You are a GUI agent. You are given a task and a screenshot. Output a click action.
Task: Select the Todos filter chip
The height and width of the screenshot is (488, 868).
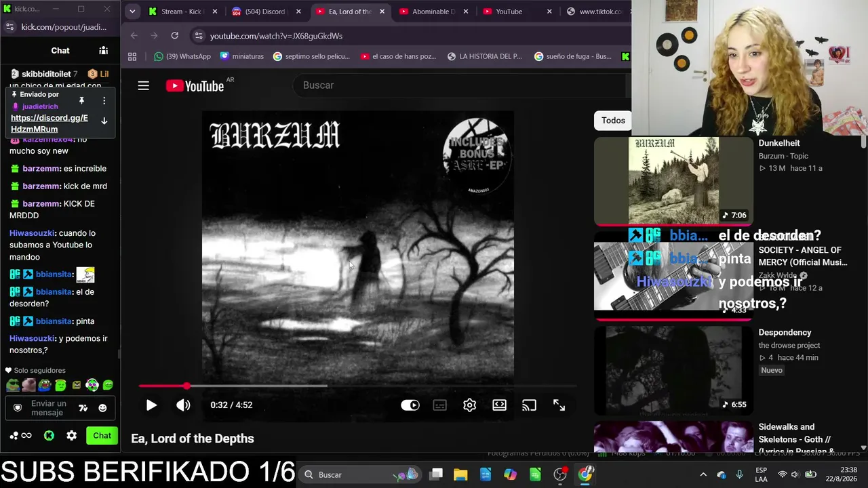613,121
